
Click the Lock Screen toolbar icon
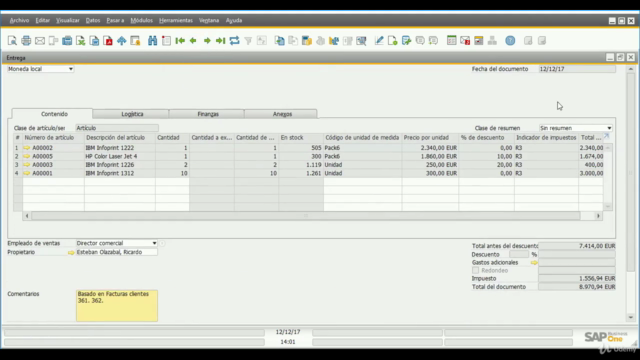coord(135,40)
